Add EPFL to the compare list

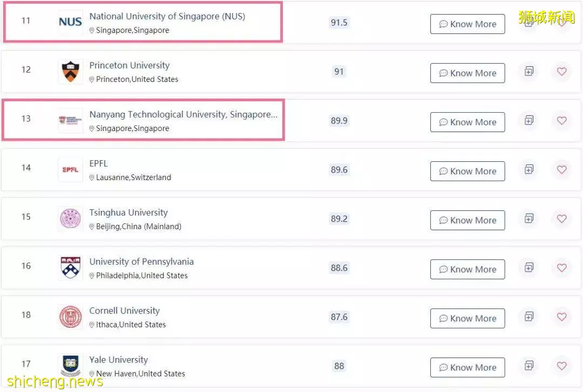(x=528, y=169)
